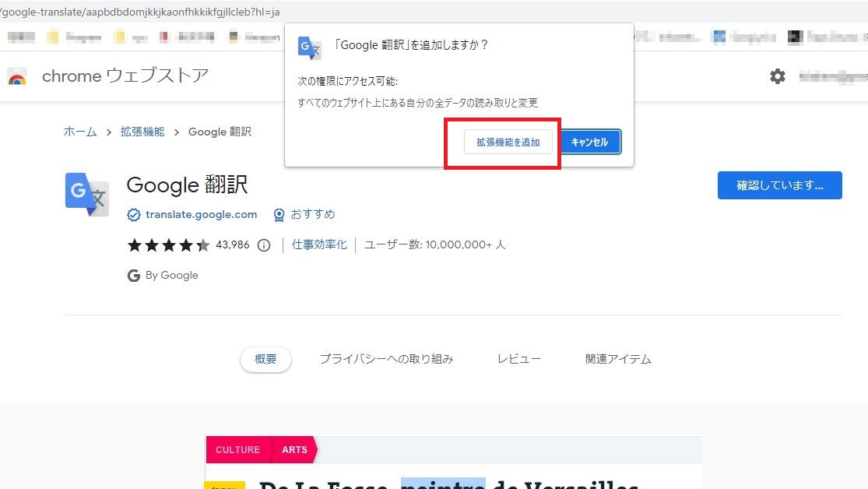The image size is (868, 489).
Task: Open the レビュー tab
Action: (519, 359)
